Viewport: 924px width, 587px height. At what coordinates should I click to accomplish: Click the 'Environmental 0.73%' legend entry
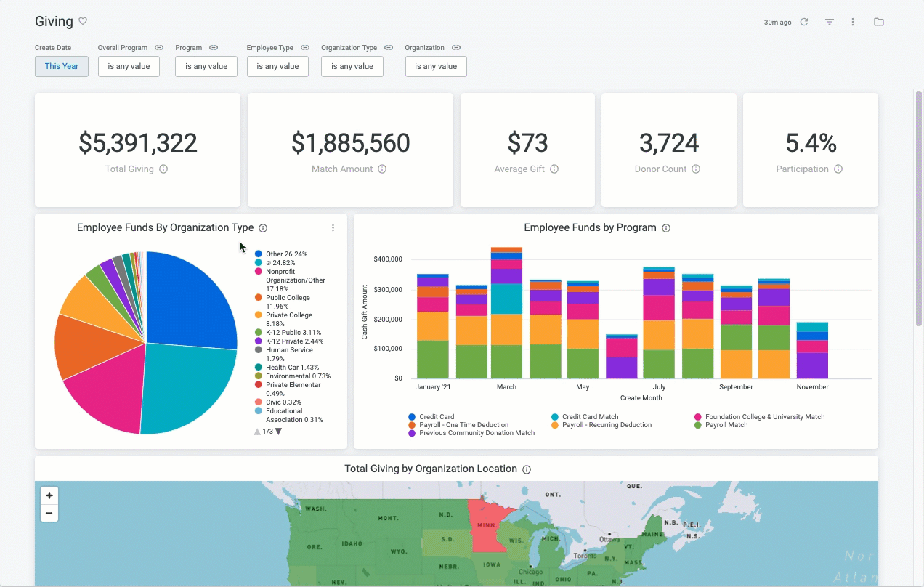(x=292, y=376)
